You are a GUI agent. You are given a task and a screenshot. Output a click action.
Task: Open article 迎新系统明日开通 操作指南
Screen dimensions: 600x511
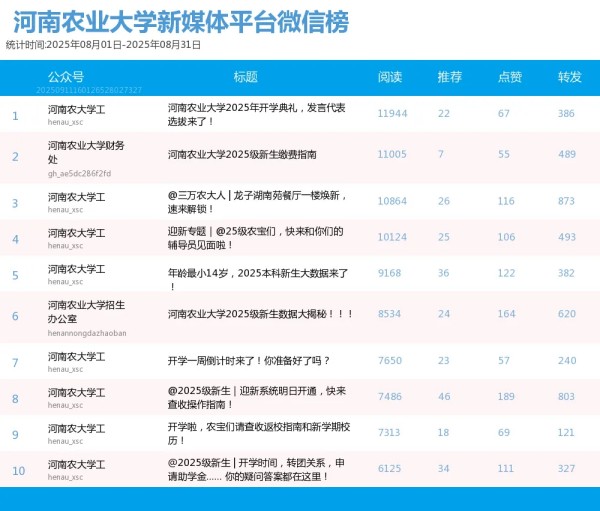[x=256, y=398]
